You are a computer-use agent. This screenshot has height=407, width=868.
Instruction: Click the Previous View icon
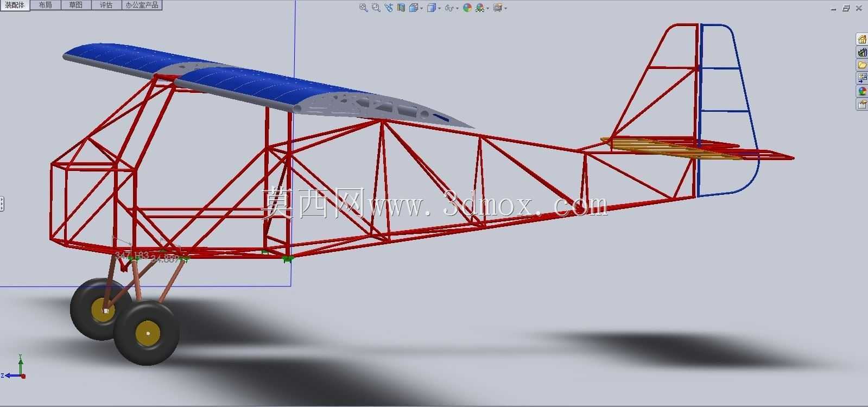pyautogui.click(x=389, y=8)
